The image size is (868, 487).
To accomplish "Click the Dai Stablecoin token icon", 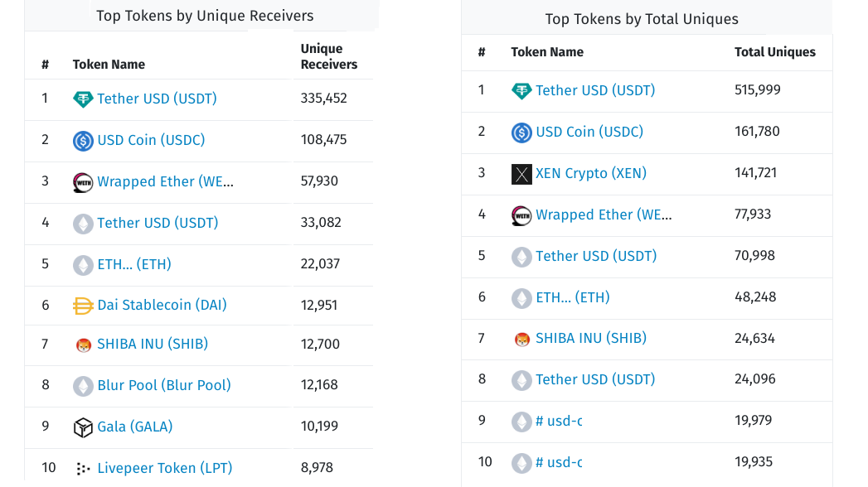I will [83, 306].
